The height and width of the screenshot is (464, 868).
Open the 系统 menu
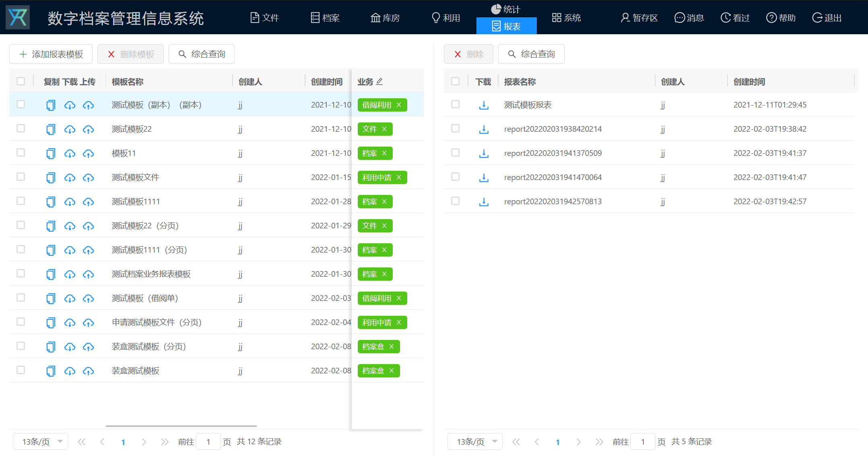click(x=567, y=18)
